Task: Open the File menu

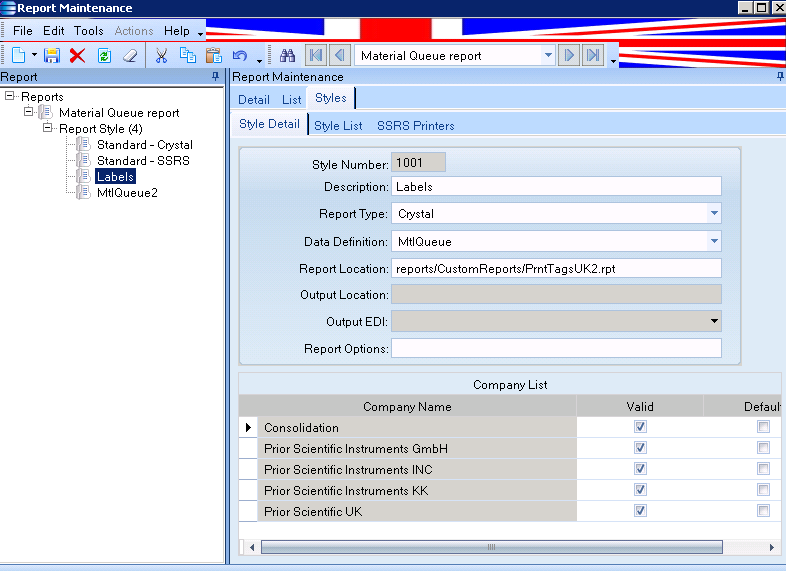Action: pos(23,31)
